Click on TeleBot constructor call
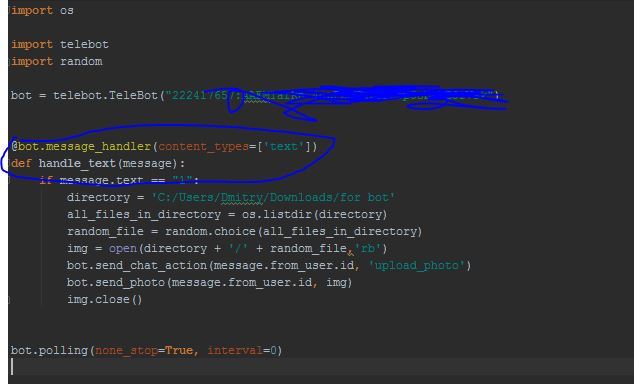This screenshot has width=634, height=384. coord(133,95)
